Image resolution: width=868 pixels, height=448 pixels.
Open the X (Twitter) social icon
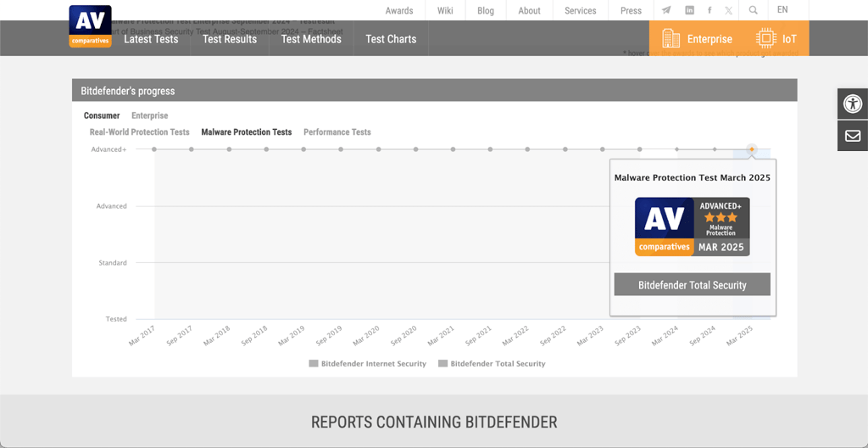tap(728, 10)
